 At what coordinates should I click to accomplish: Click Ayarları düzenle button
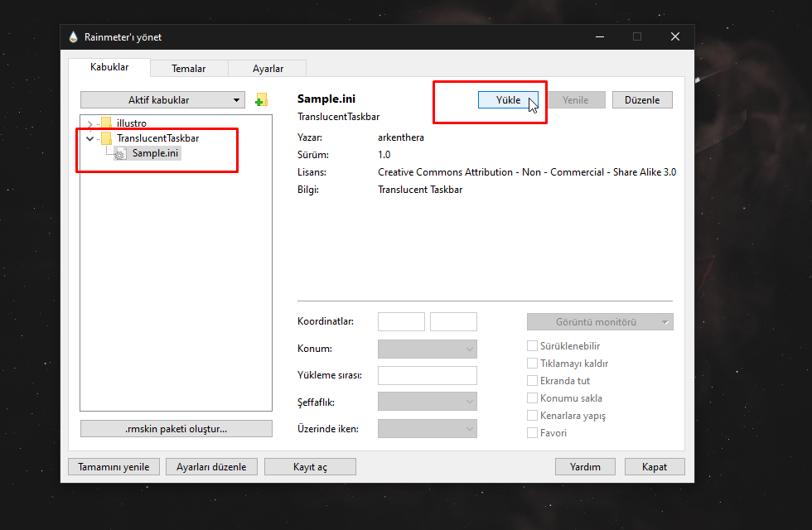pos(211,467)
